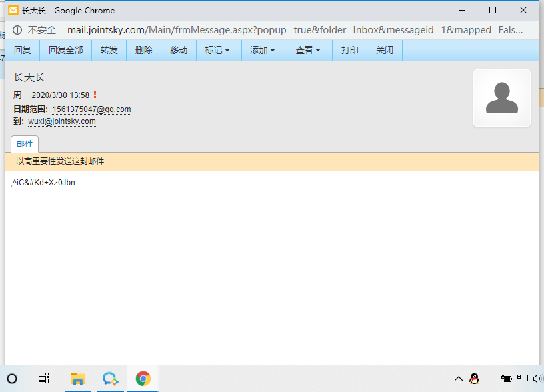
Task: Open Task View on taskbar
Action: (44, 379)
